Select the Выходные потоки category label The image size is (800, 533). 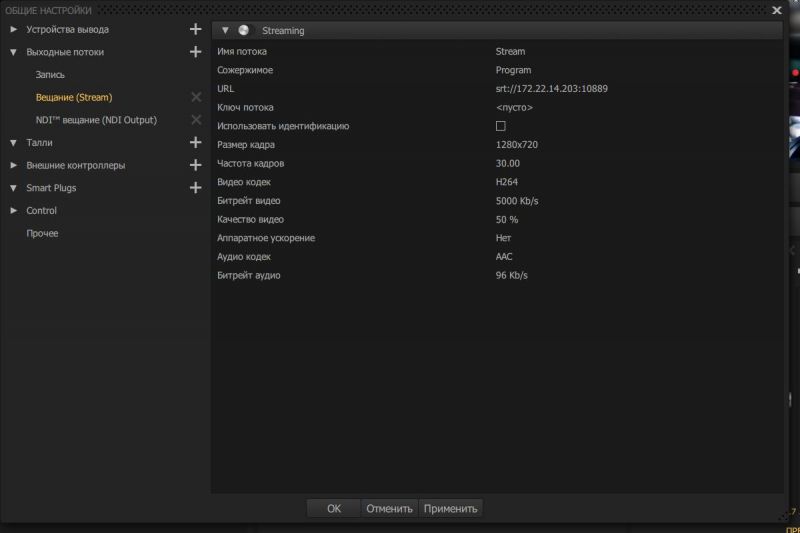[x=65, y=52]
